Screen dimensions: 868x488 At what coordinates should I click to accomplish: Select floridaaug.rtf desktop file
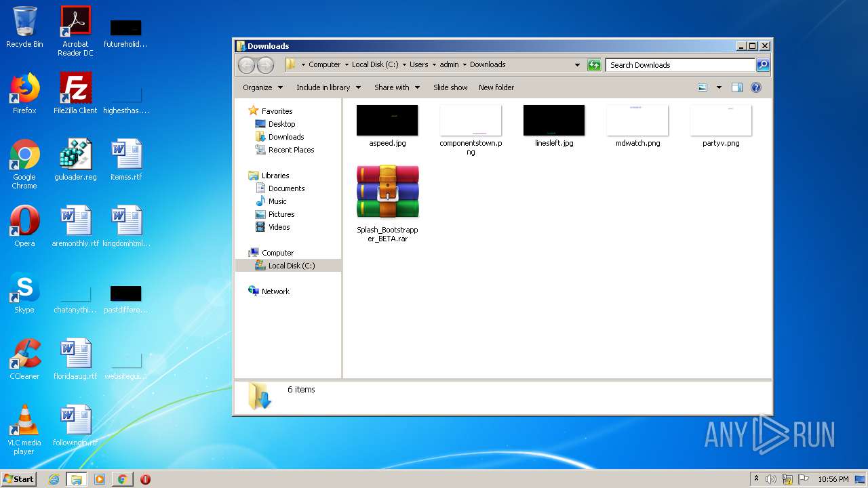[75, 359]
